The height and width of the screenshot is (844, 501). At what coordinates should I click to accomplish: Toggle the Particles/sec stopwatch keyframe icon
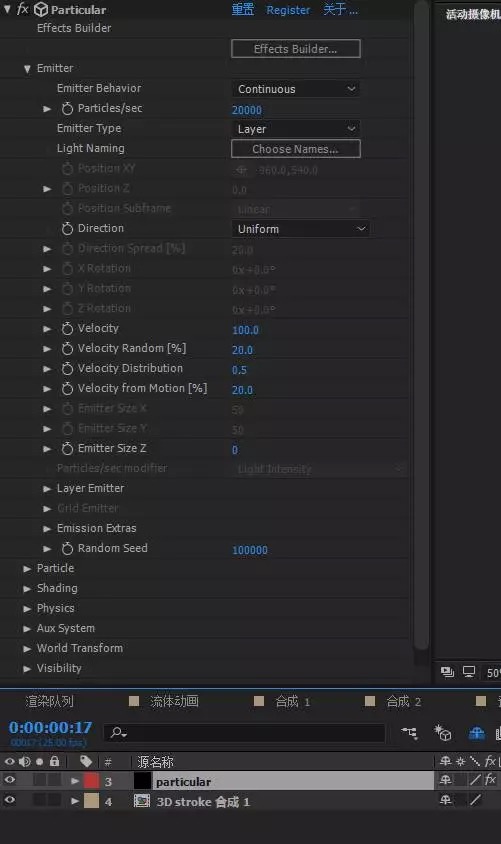(x=67, y=109)
